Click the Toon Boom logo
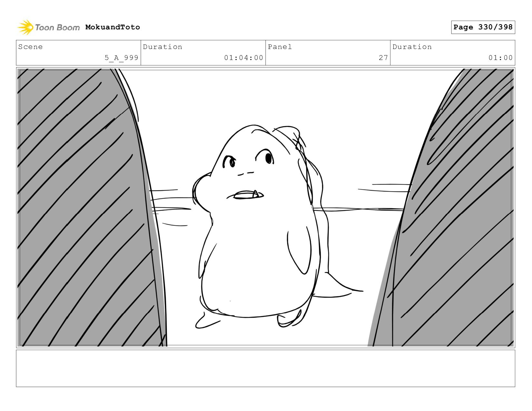Screen dimensions: 532x411 [48, 27]
